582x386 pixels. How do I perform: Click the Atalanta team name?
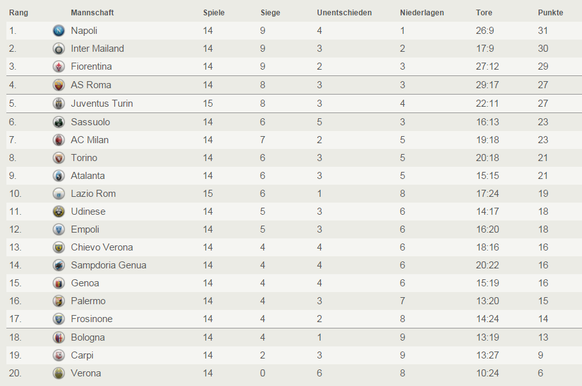pyautogui.click(x=88, y=176)
